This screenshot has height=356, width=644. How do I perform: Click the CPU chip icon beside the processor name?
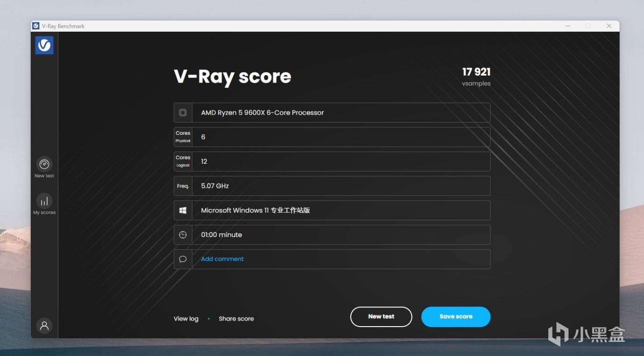[x=183, y=112]
